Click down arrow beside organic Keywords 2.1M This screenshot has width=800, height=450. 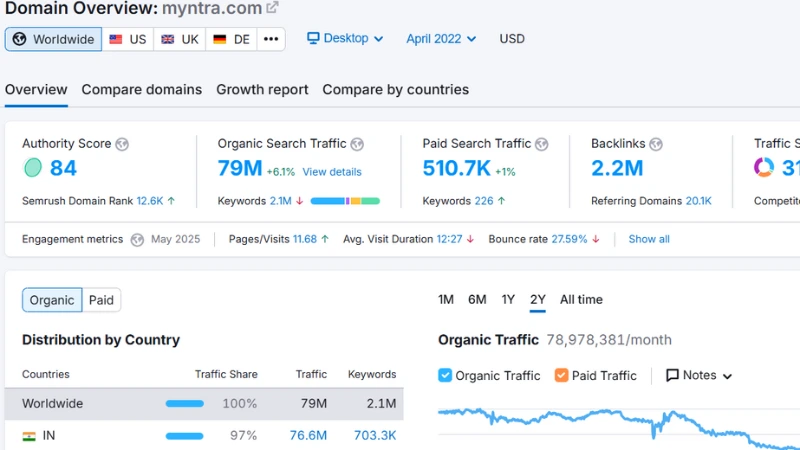(x=299, y=201)
